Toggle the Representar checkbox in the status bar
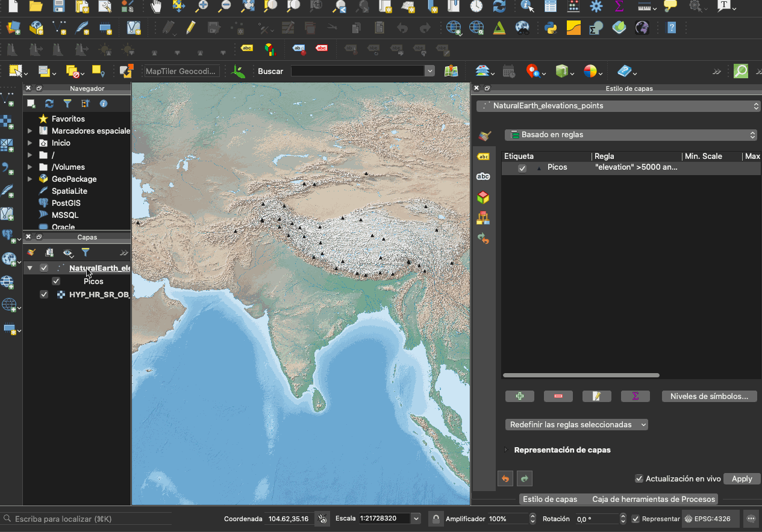This screenshot has height=532, width=762. (x=636, y=519)
